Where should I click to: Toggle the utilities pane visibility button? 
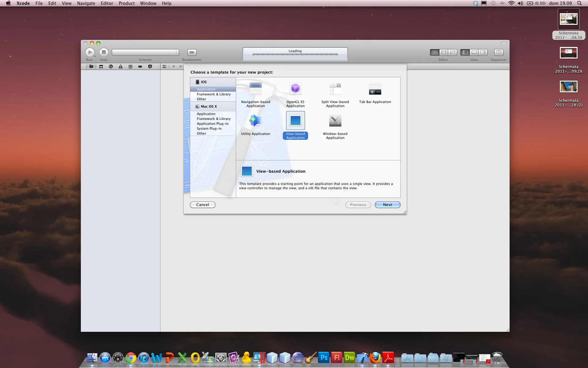483,52
